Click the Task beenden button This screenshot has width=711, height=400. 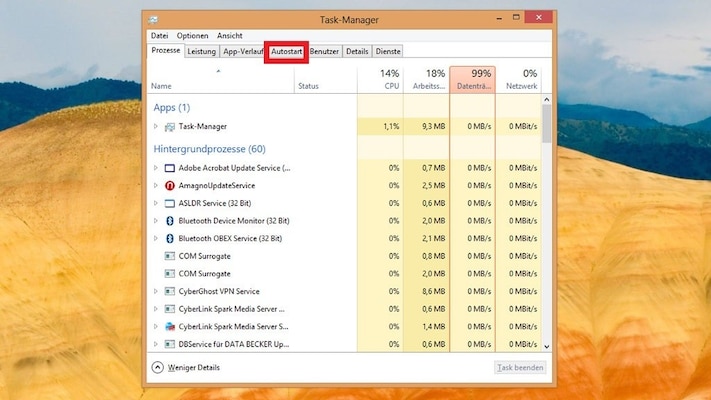tap(520, 367)
